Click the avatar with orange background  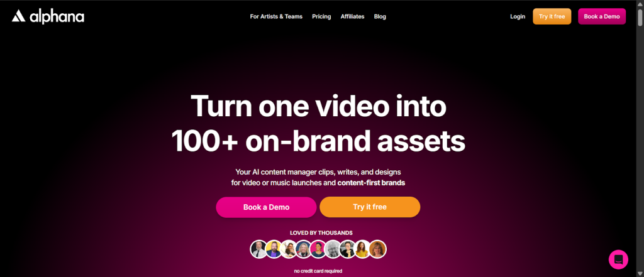377,249
